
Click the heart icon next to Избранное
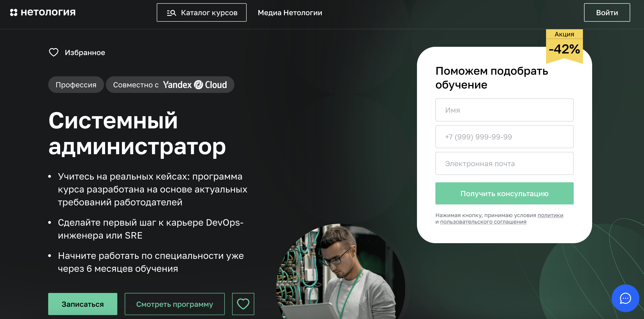click(53, 53)
